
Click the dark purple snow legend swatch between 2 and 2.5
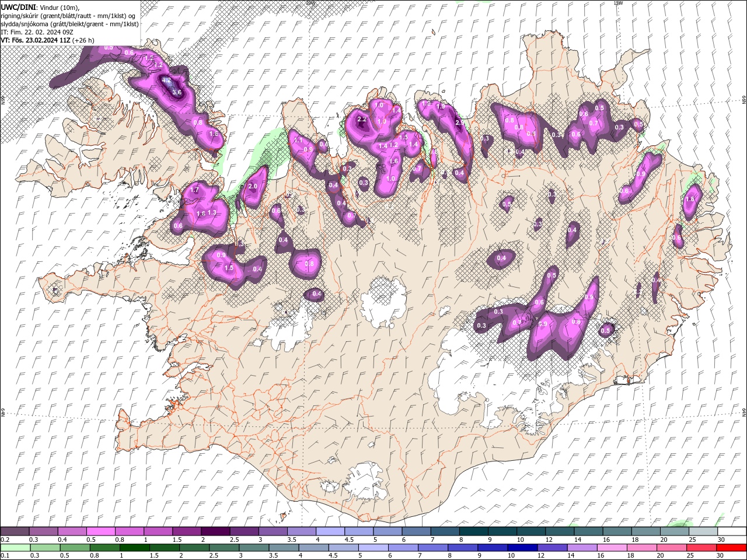coord(215,531)
